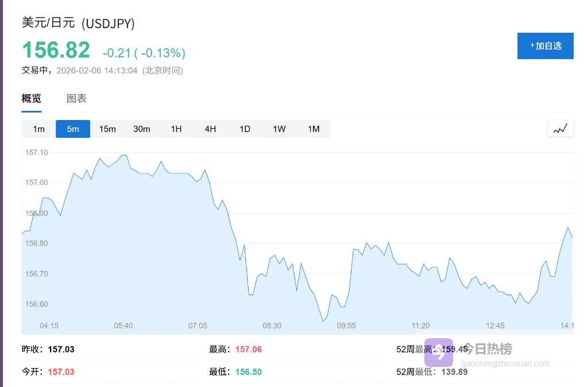588x387 pixels.
Task: Click the 今日热榜 watermark text
Action: tap(487, 349)
